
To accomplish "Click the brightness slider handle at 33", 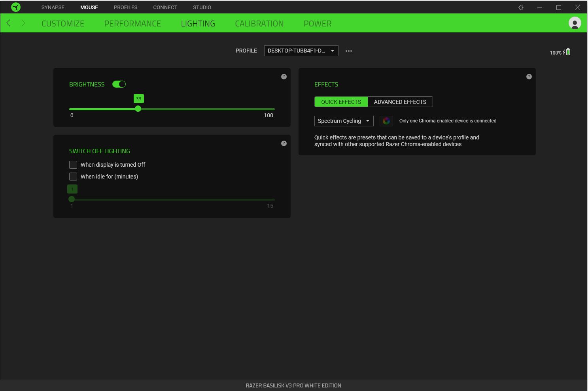I will tap(138, 109).
